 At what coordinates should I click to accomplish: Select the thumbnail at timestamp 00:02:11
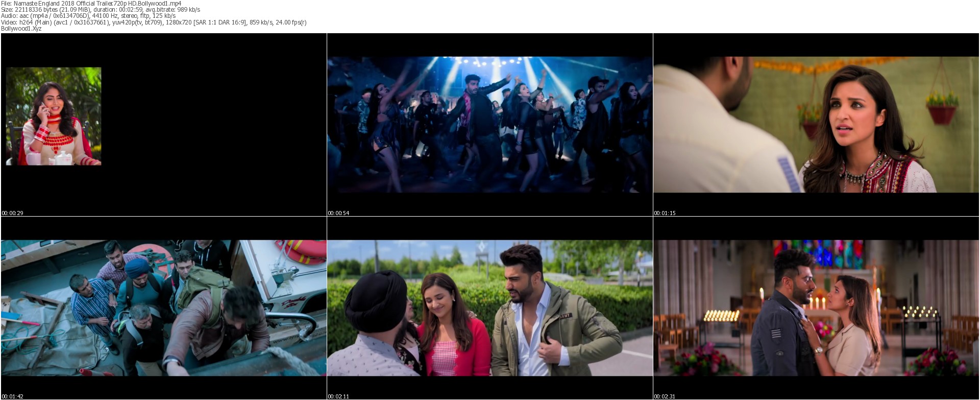(x=490, y=308)
